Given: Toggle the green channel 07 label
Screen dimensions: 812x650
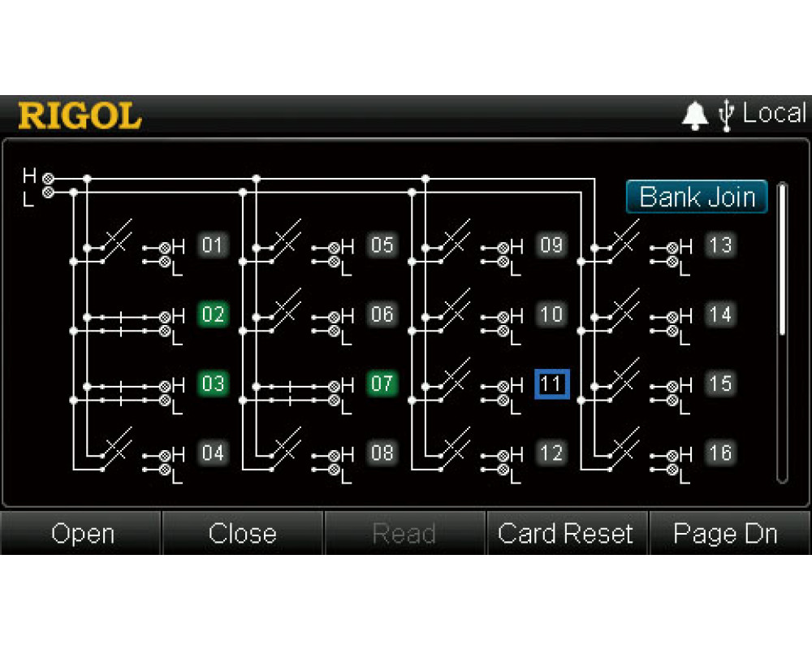Looking at the screenshot, I should (x=382, y=383).
